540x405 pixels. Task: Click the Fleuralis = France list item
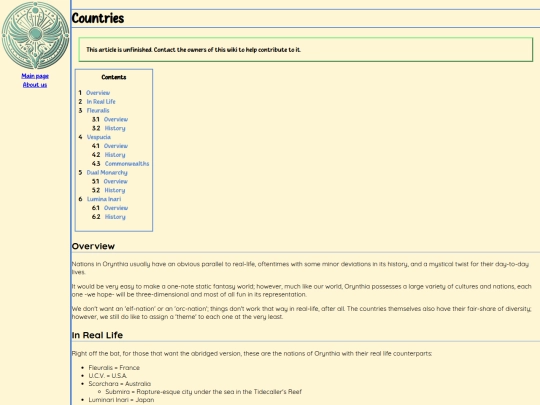114,368
